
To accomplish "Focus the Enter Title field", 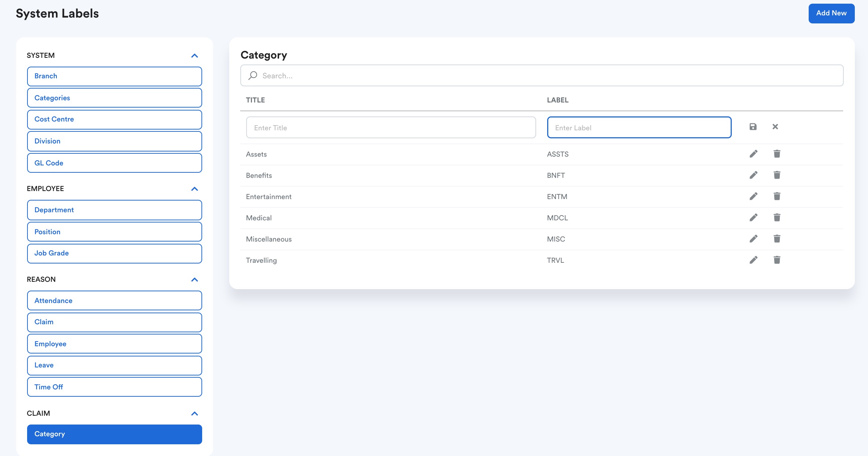I will 391,127.
